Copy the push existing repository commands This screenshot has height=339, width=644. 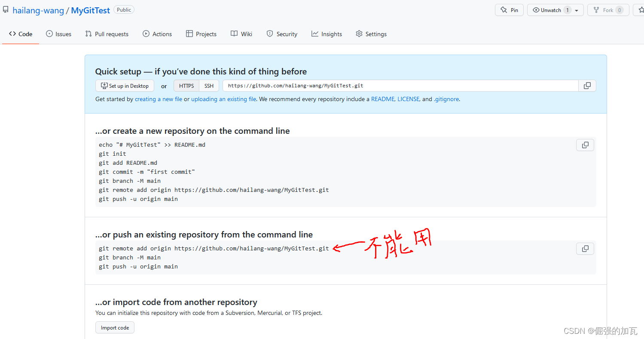point(585,249)
